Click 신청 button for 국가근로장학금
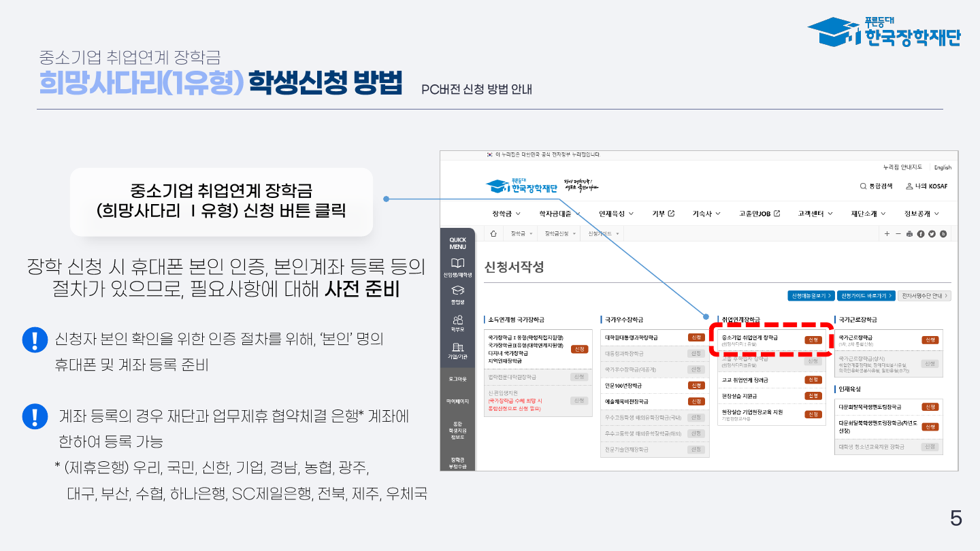 930,339
